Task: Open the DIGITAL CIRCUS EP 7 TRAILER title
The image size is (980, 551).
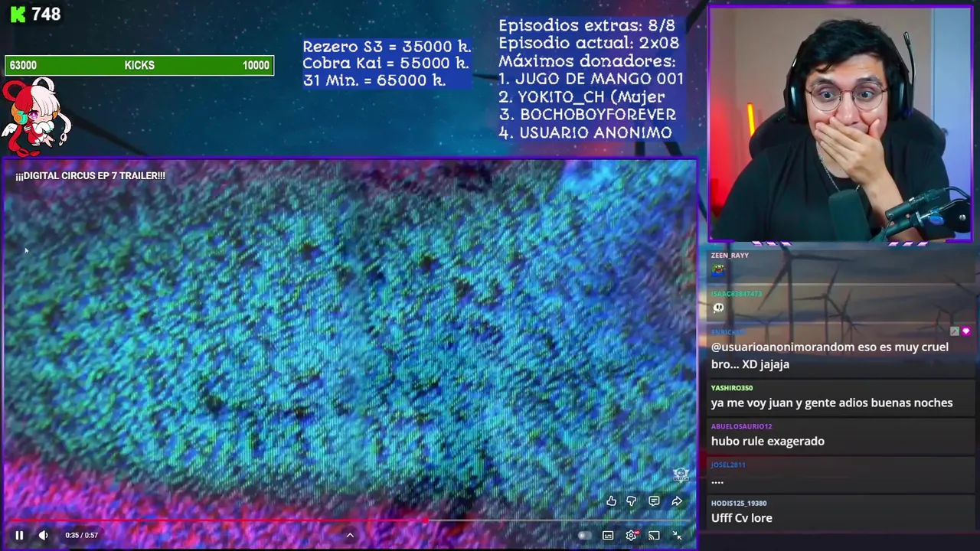Action: click(90, 176)
